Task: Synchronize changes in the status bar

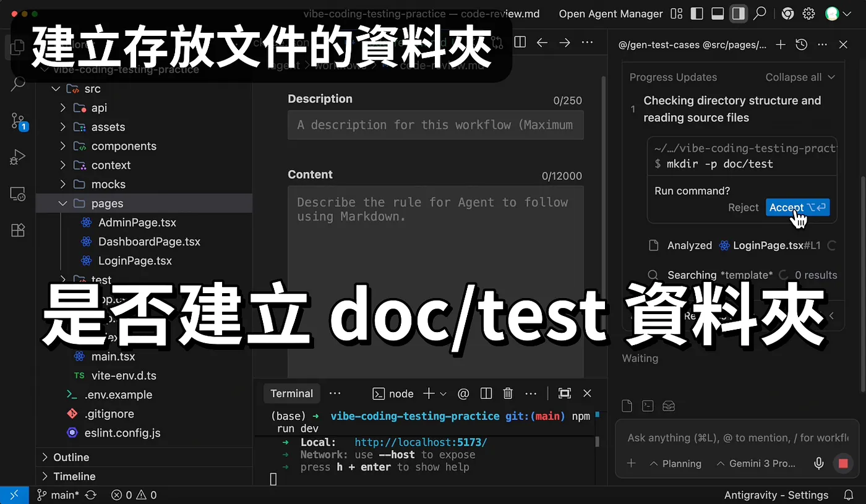Action: [x=90, y=495]
